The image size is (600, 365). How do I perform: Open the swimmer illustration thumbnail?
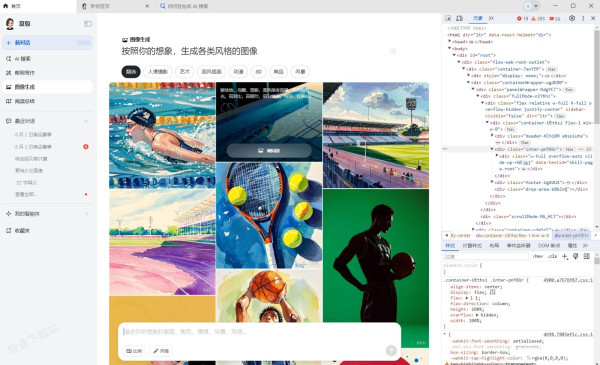[162, 135]
